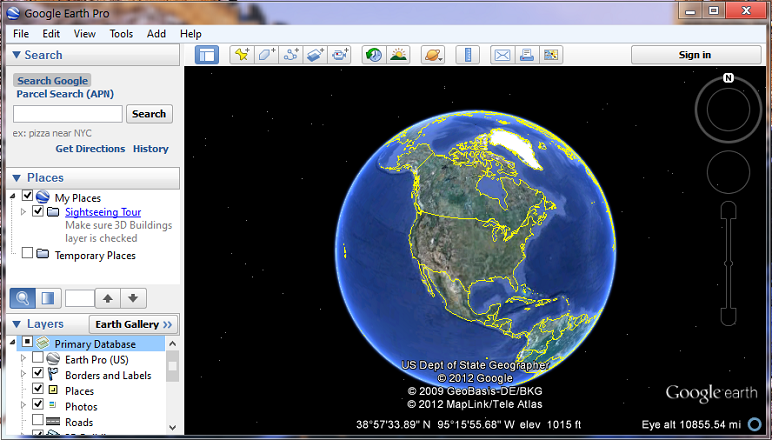Open the Help menu
Screen dimensions: 772x440
point(191,33)
